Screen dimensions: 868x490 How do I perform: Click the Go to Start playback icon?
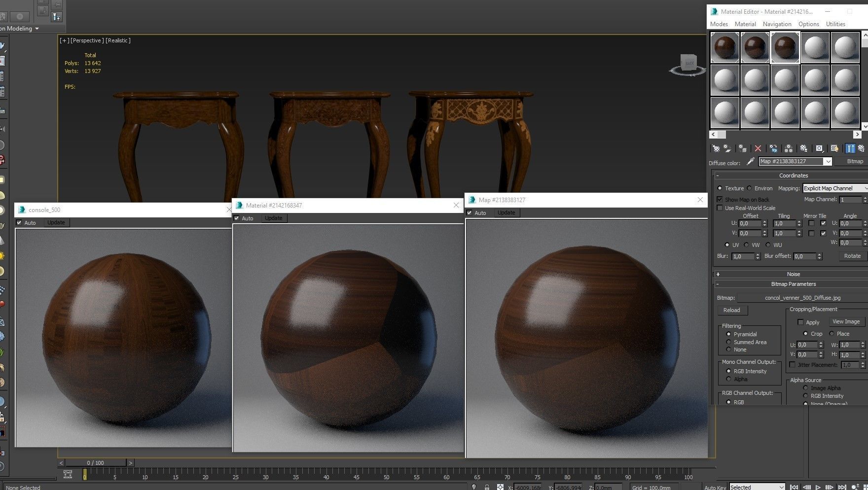[794, 487]
